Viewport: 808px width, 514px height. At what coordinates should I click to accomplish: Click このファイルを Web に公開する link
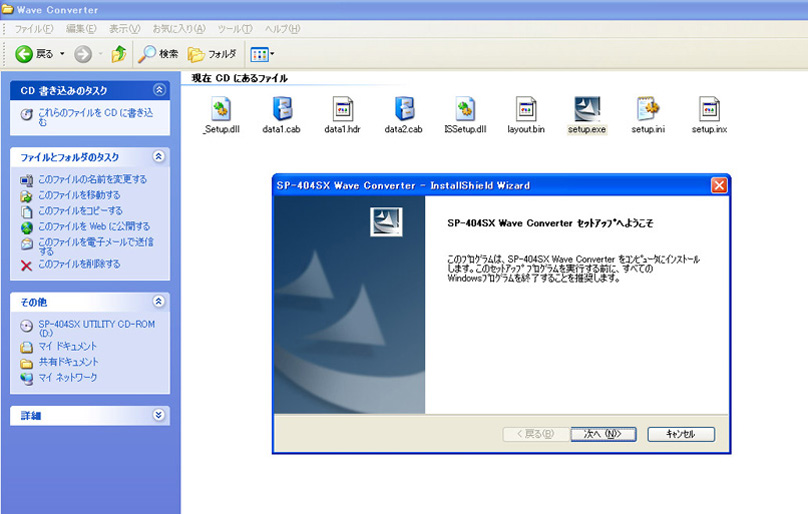(94, 226)
